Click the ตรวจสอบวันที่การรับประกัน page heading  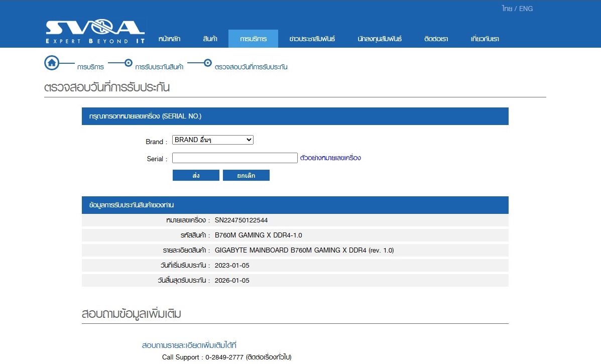click(107, 87)
